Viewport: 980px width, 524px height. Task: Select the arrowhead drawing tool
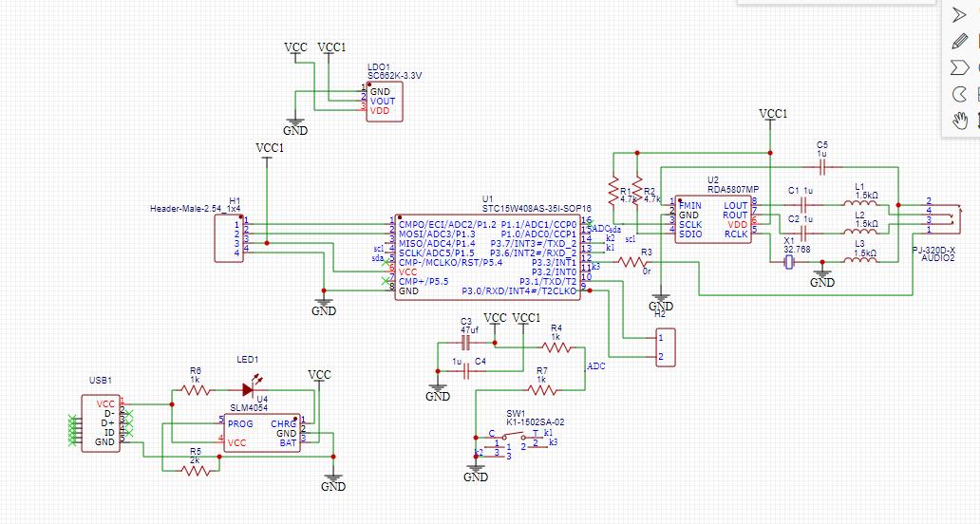point(959,15)
